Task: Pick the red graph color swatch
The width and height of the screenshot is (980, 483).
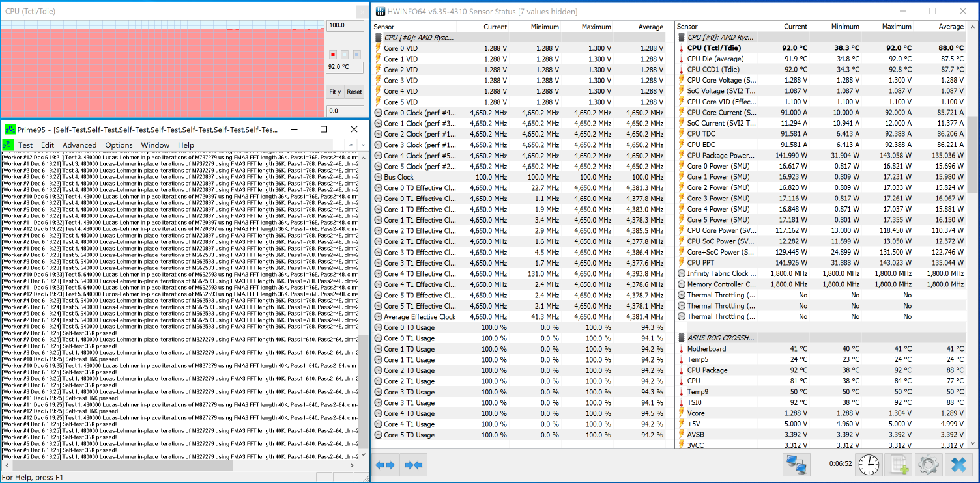Action: point(333,55)
